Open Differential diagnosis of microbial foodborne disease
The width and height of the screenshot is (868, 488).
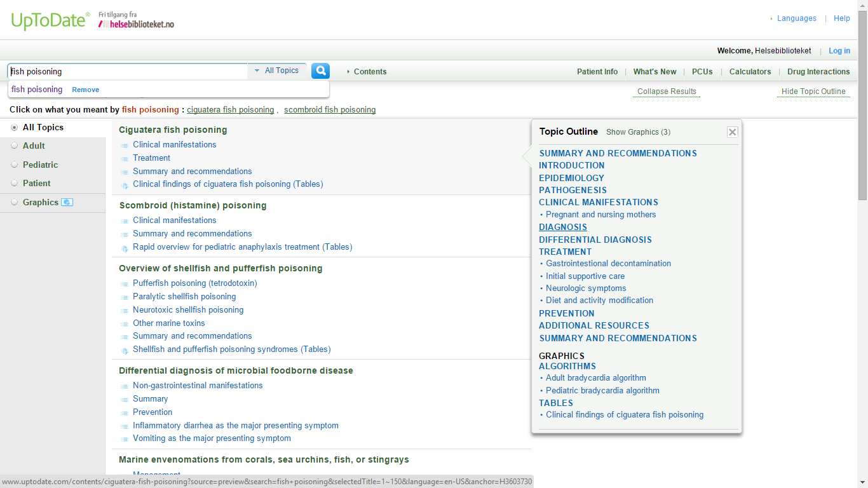click(x=236, y=370)
